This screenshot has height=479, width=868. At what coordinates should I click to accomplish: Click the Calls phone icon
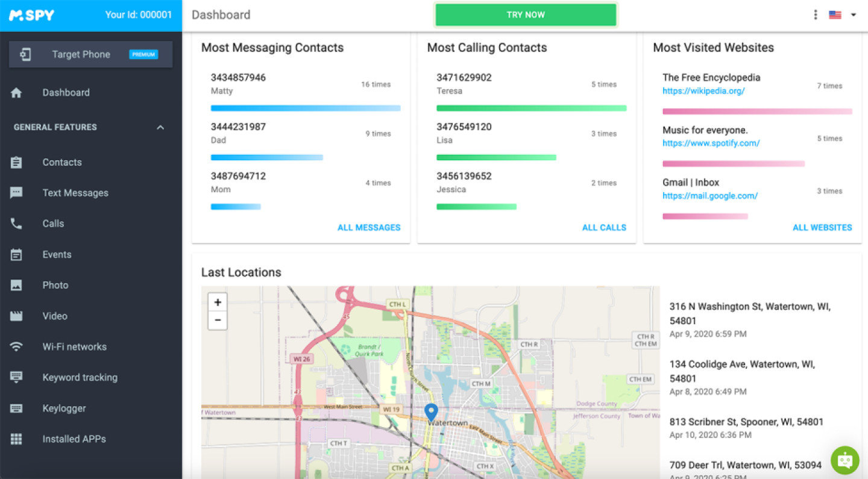click(16, 224)
